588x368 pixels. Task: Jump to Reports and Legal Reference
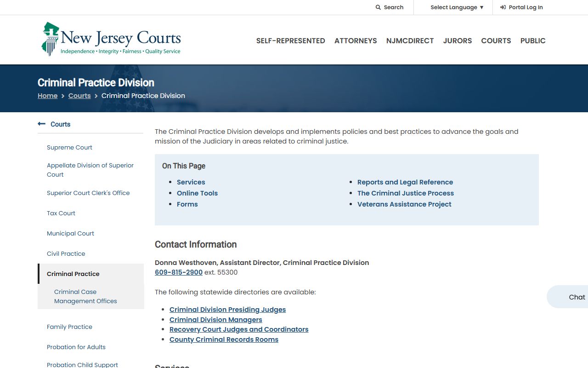coord(405,182)
